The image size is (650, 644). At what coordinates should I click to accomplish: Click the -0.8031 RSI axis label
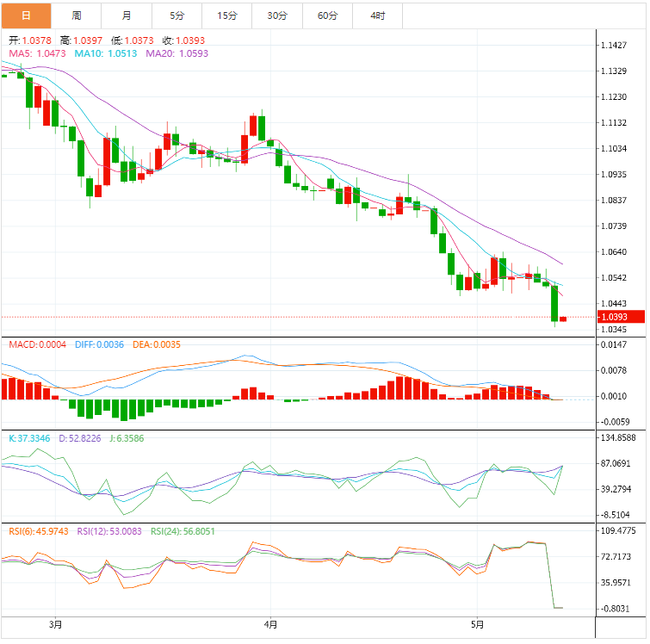click(x=616, y=609)
